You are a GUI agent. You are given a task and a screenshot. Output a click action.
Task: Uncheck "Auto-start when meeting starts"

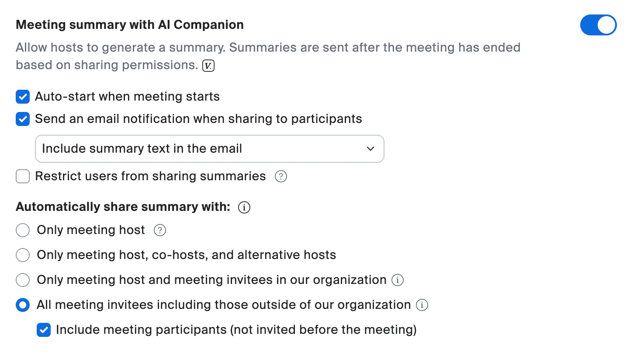[22, 96]
